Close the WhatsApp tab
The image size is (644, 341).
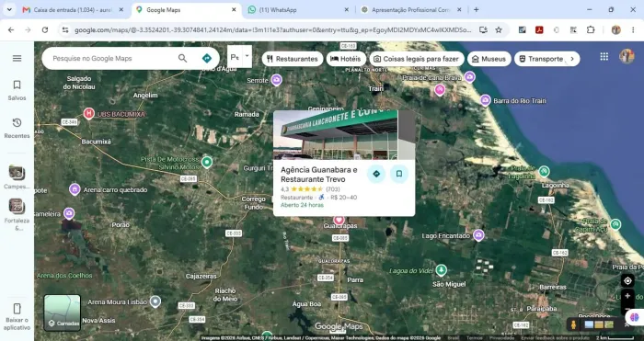tap(346, 9)
